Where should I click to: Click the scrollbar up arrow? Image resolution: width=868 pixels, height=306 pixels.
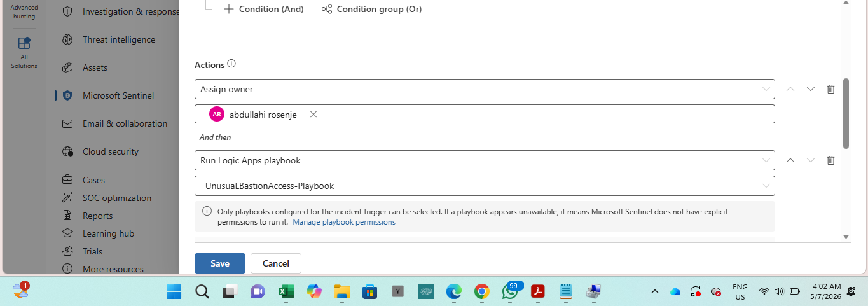point(846,3)
